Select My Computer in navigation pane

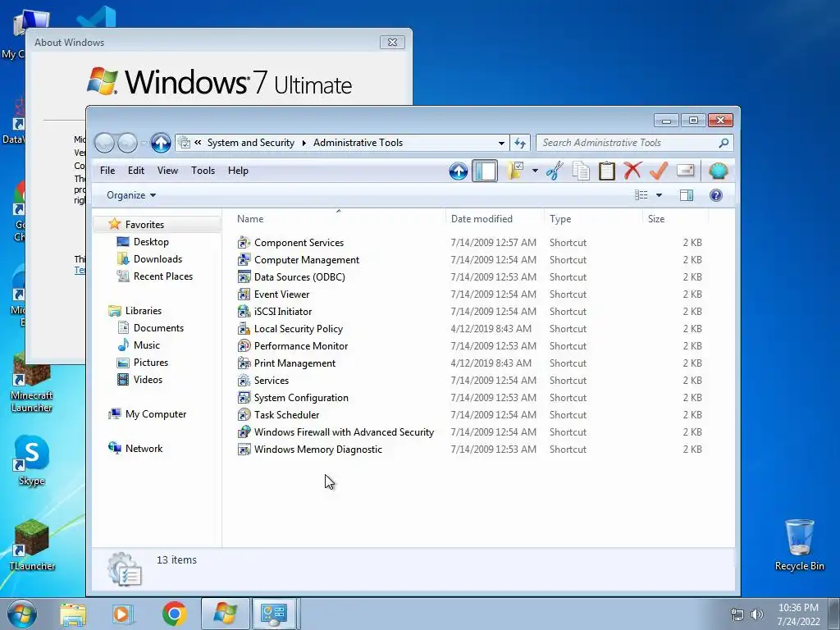click(155, 414)
